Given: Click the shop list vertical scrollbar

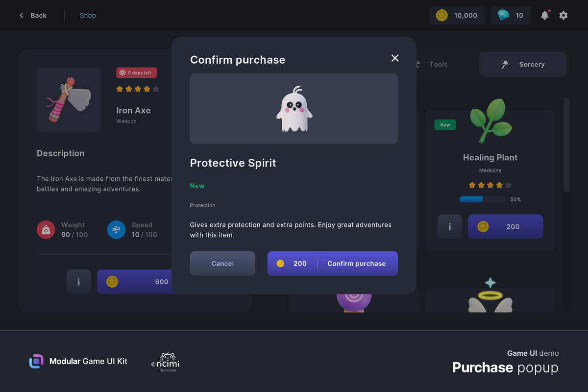Looking at the screenshot, I should [x=566, y=145].
